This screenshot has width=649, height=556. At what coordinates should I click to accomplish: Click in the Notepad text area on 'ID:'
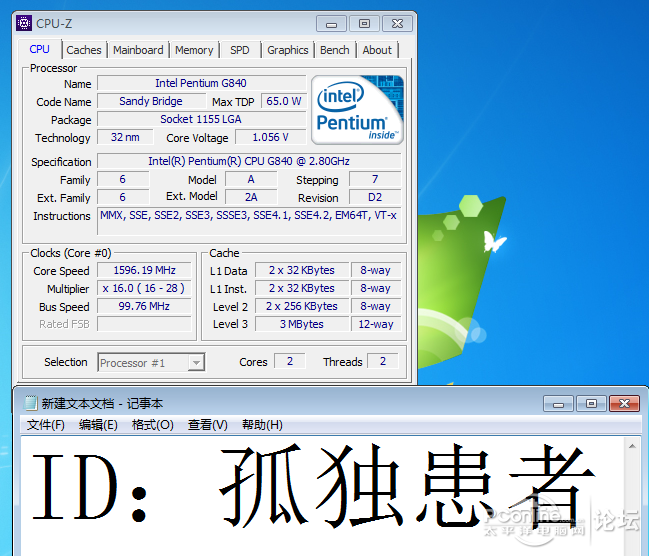coord(89,487)
